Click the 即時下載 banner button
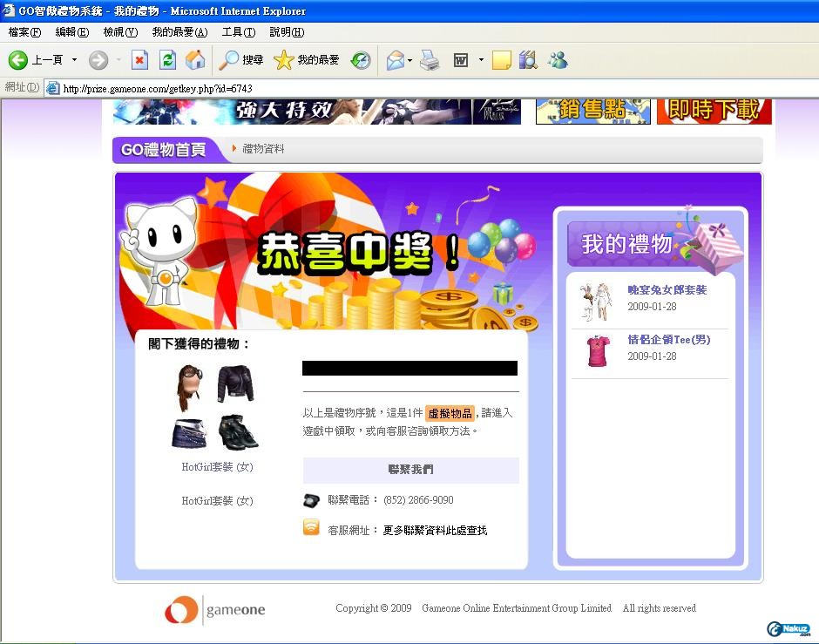This screenshot has height=644, width=819. (714, 112)
